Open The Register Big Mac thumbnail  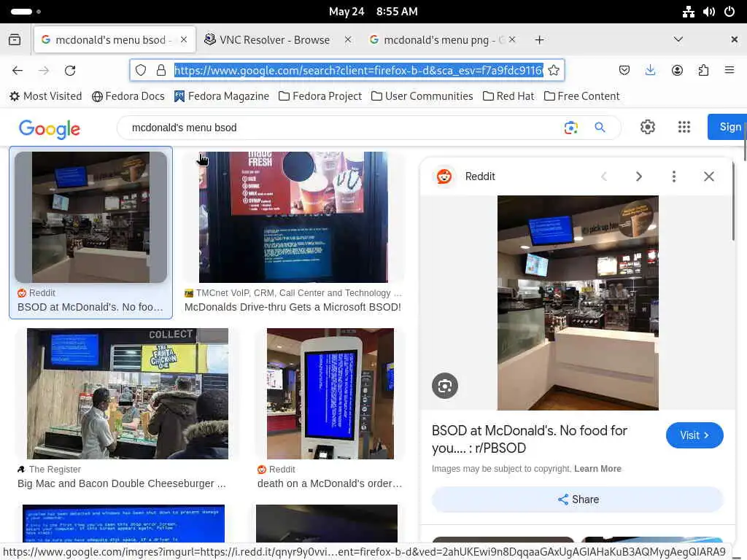coord(127,393)
